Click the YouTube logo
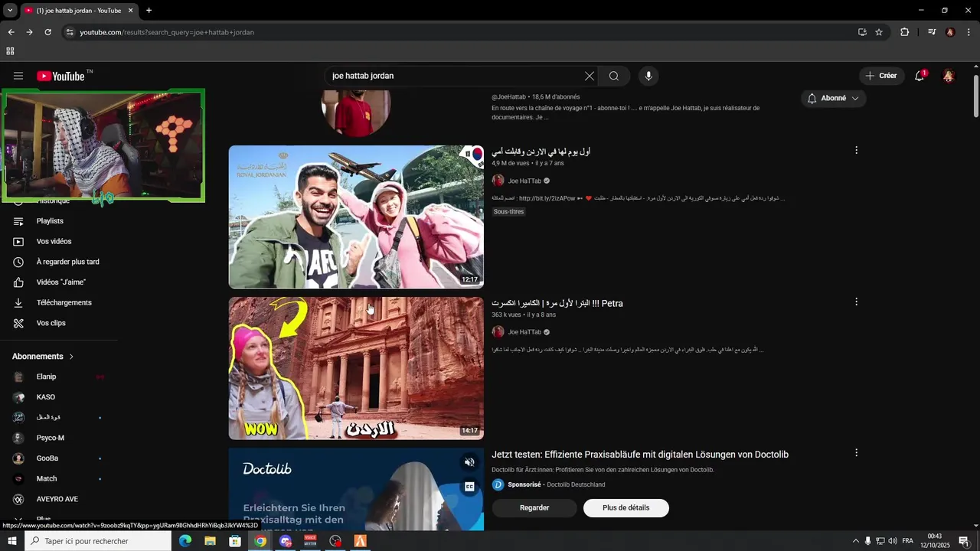 pyautogui.click(x=60, y=76)
